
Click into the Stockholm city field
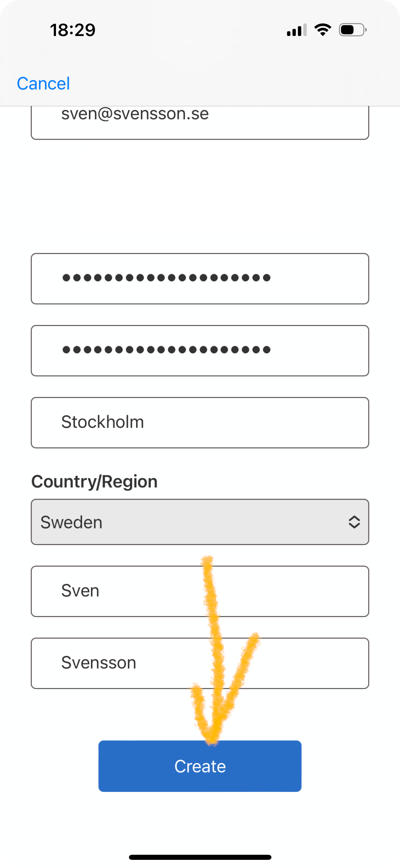[199, 422]
